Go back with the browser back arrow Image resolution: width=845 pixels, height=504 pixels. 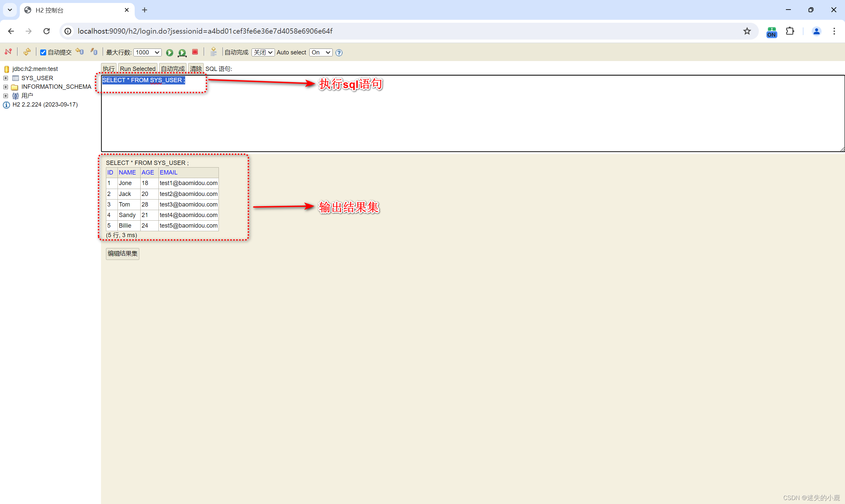tap(11, 31)
